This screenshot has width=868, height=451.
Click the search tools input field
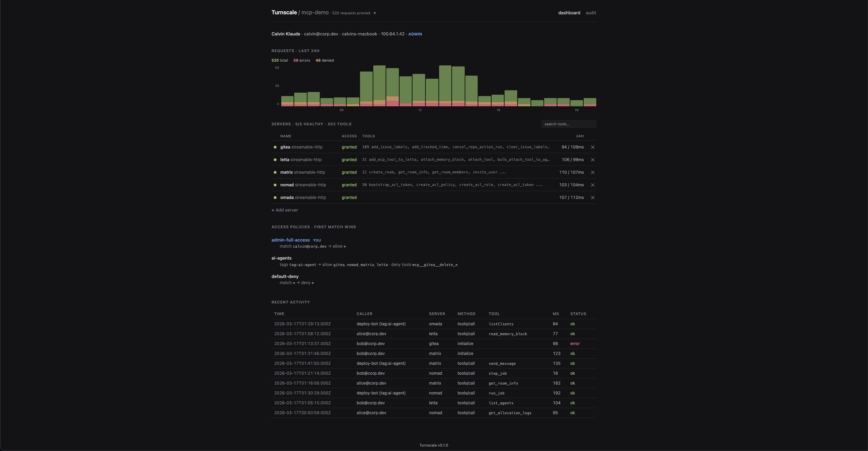[569, 124]
